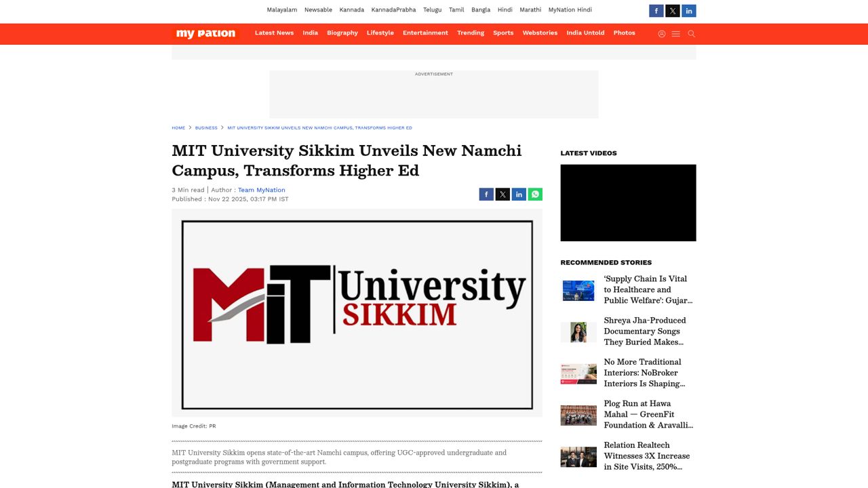868x488 pixels.
Task: Share article via WhatsApp icon
Action: click(535, 195)
